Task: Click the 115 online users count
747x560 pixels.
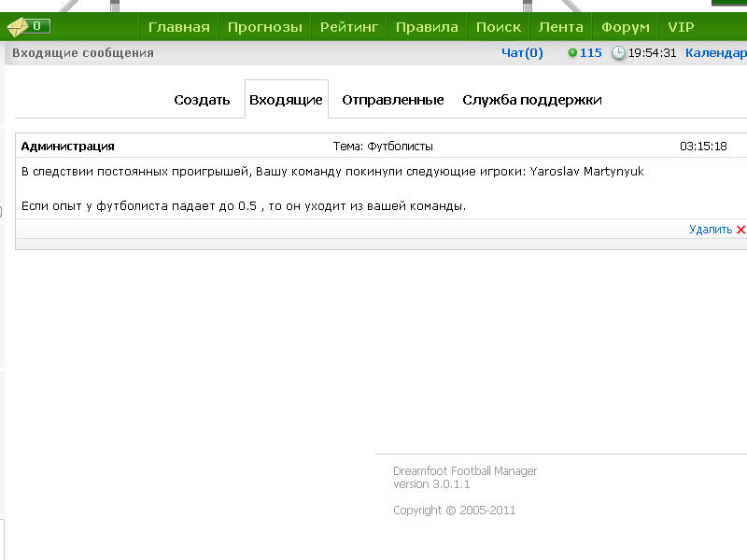Action: click(591, 53)
